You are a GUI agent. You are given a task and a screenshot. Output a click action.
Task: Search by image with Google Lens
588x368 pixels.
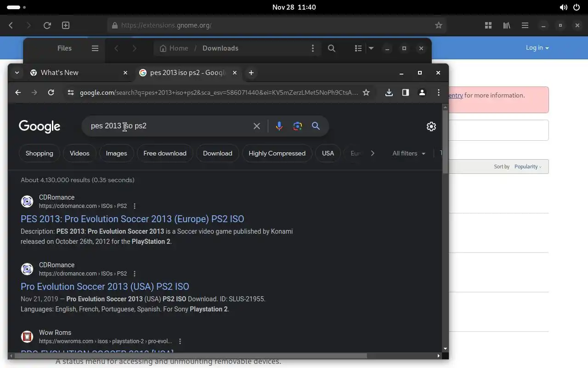tap(298, 126)
